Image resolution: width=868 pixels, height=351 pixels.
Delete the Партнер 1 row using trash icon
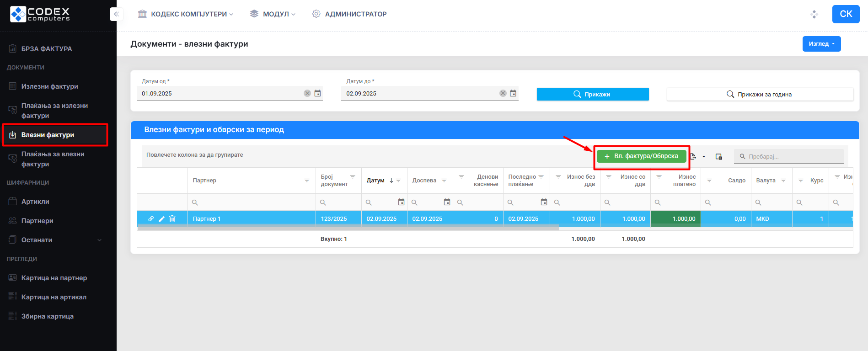pyautogui.click(x=172, y=219)
